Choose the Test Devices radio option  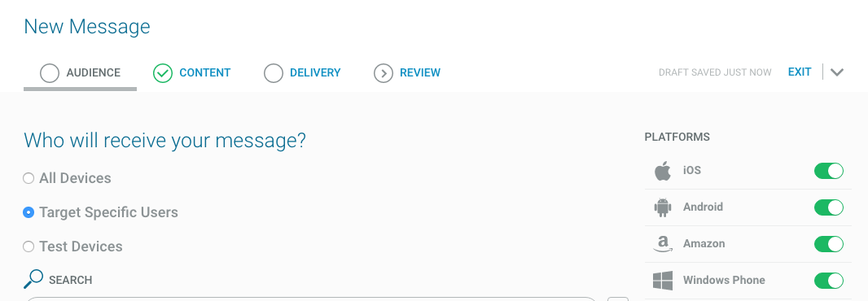point(28,246)
